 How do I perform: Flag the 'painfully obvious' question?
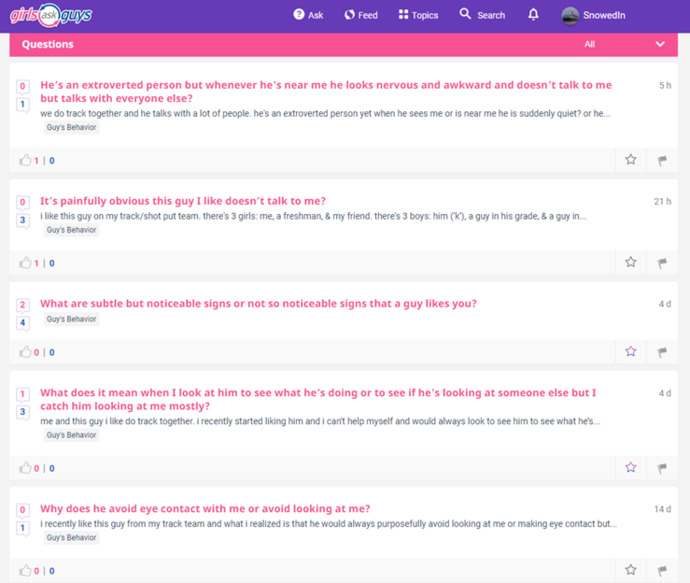(x=662, y=263)
